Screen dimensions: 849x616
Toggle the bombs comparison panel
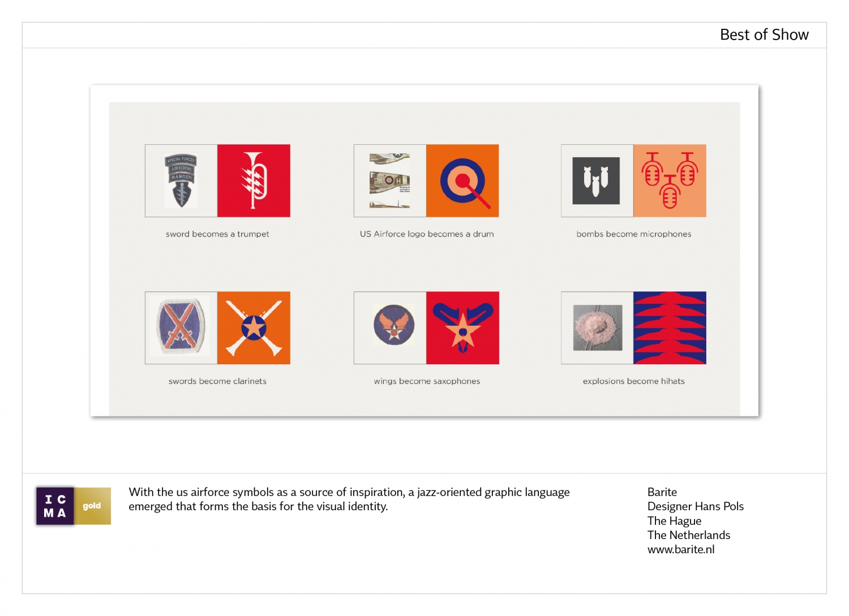click(633, 180)
